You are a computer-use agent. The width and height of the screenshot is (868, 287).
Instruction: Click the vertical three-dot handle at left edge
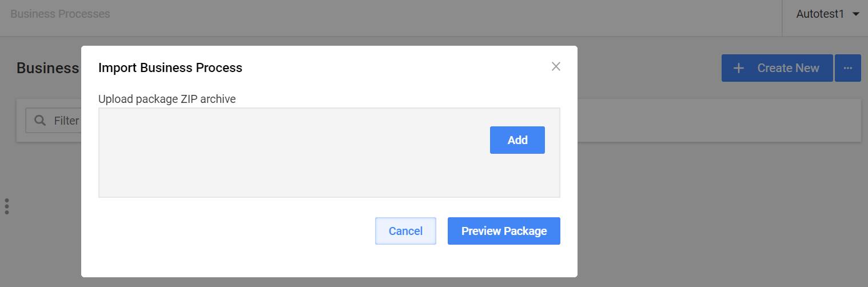(7, 206)
